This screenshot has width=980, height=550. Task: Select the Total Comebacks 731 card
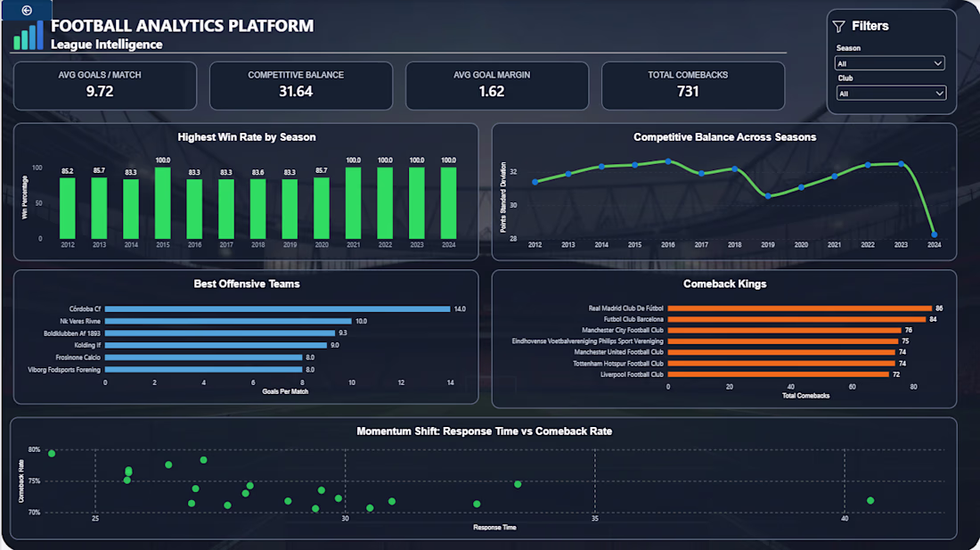point(693,86)
